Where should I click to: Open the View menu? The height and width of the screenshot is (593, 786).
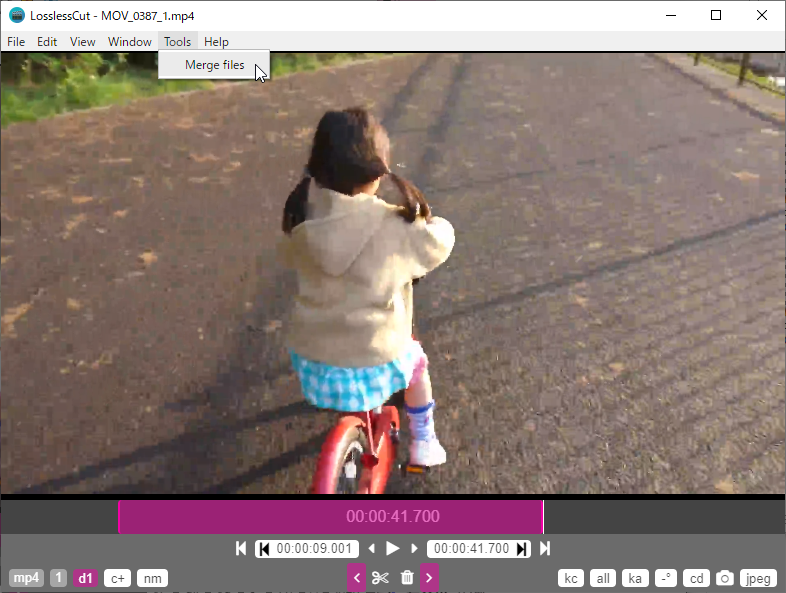83,42
